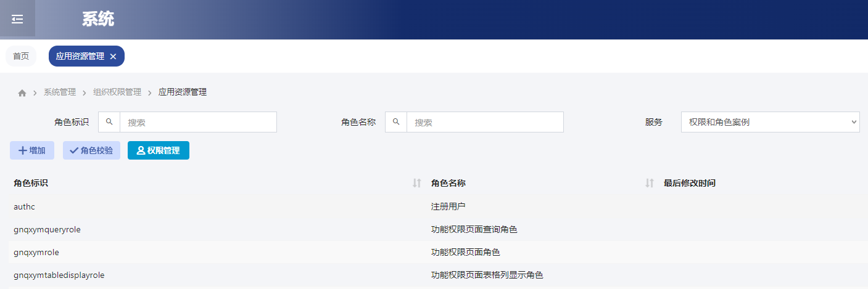Select the 应用资源管理 tab
The width and height of the screenshot is (868, 289).
80,56
